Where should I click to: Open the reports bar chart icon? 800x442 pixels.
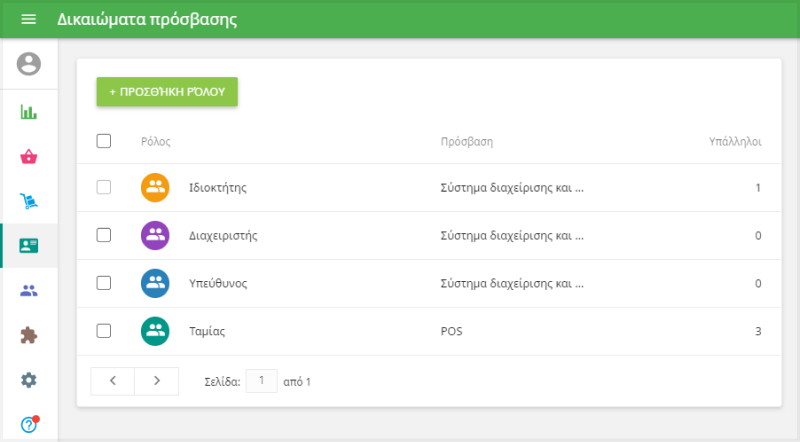(x=29, y=111)
